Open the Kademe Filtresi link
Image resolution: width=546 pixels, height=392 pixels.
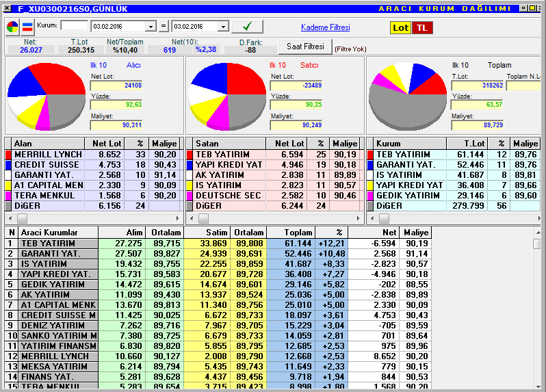pyautogui.click(x=325, y=27)
